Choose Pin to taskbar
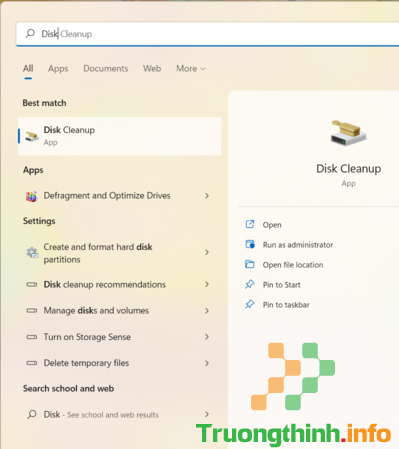 tap(286, 305)
